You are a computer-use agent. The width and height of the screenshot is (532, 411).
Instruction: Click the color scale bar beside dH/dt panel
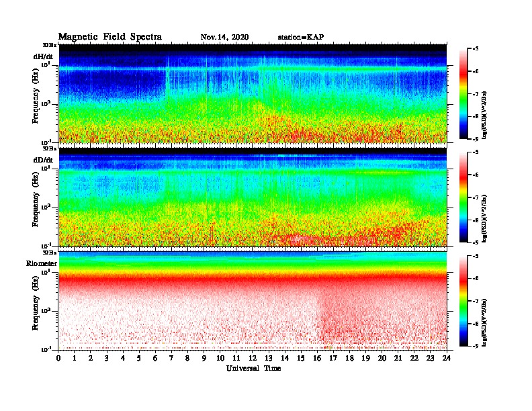(x=463, y=93)
